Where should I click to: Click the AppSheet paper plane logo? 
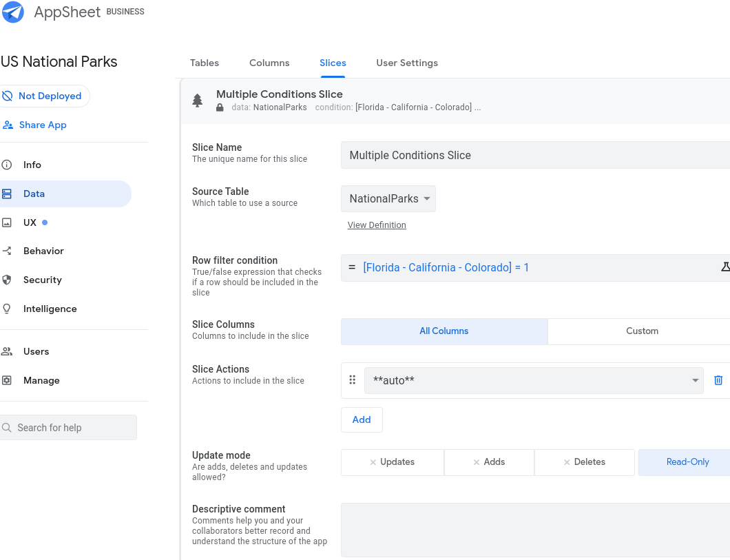[x=13, y=12]
